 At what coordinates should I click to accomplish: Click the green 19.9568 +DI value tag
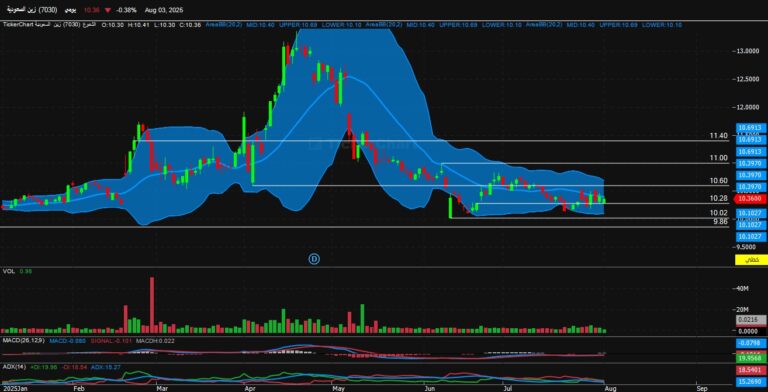click(x=749, y=358)
